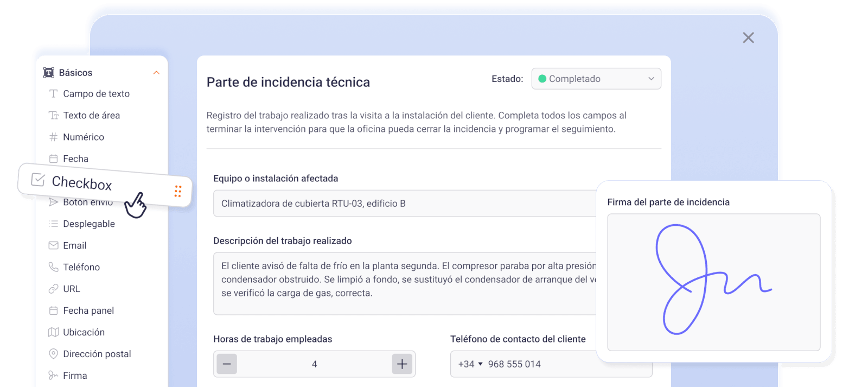The height and width of the screenshot is (387, 868).
Task: Click the Fecha panel calendar icon
Action: (53, 310)
